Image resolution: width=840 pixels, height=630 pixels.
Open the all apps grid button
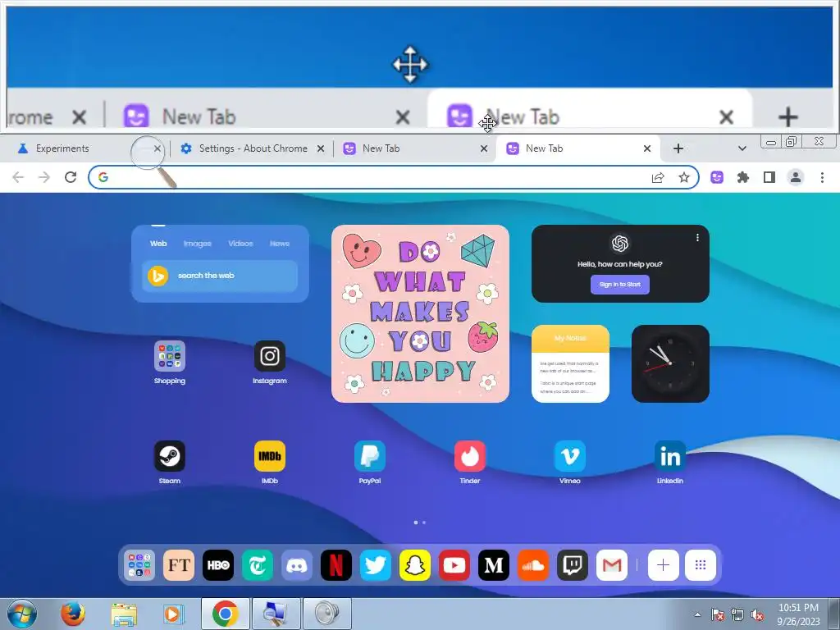pos(701,565)
